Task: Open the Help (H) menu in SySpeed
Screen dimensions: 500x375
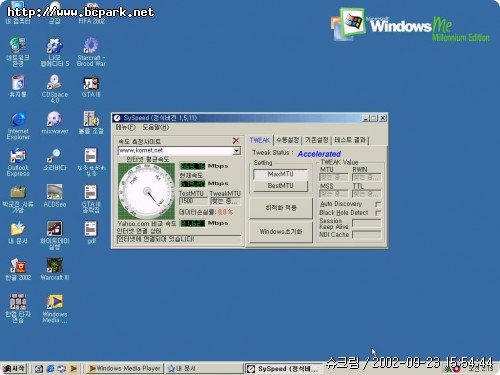Action: 156,127
